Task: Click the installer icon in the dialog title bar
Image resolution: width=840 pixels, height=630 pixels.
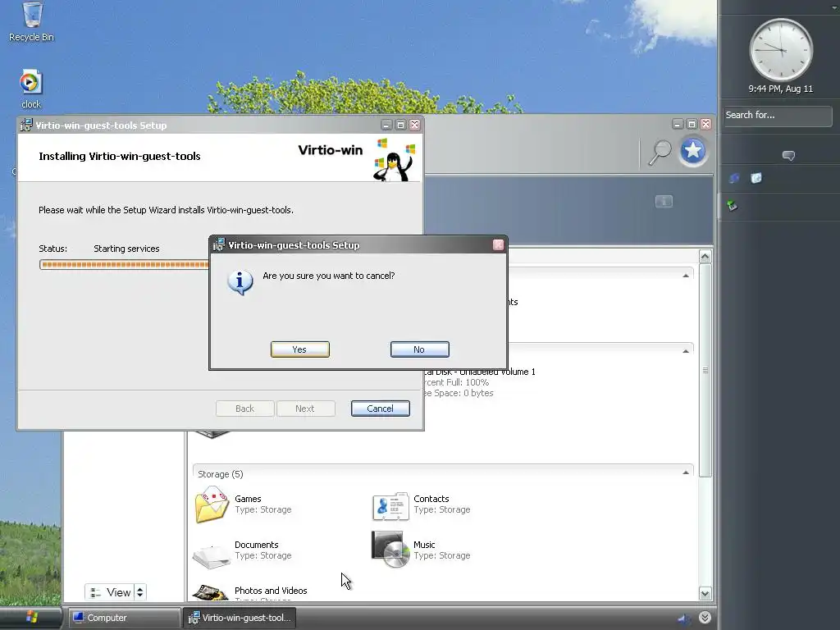Action: [x=218, y=244]
